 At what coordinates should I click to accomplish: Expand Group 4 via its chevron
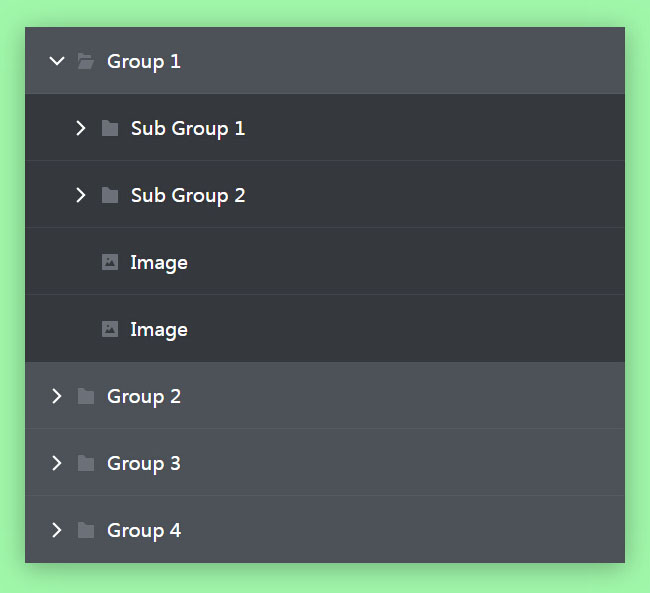57,530
